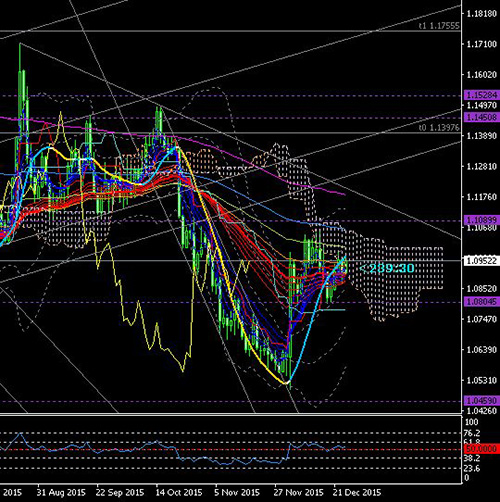Select the t0 1.13976 horizontal line label
The width and height of the screenshot is (500, 502).
click(439, 128)
